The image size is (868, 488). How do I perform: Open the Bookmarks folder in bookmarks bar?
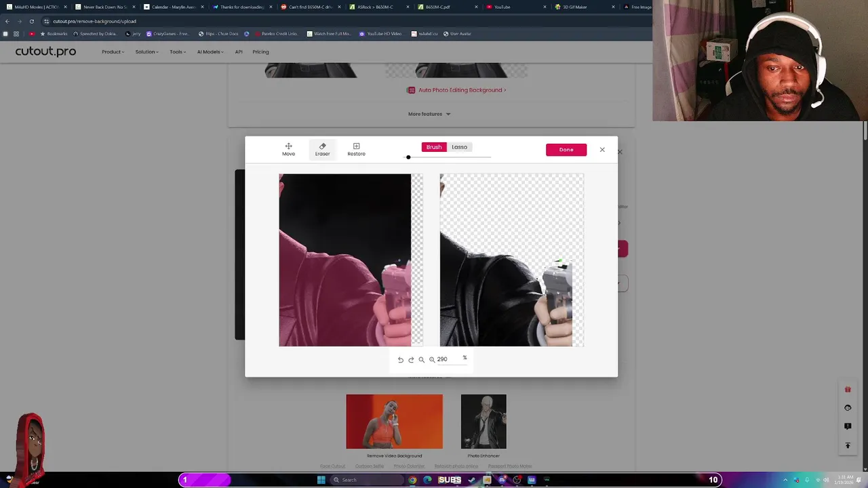tap(54, 34)
